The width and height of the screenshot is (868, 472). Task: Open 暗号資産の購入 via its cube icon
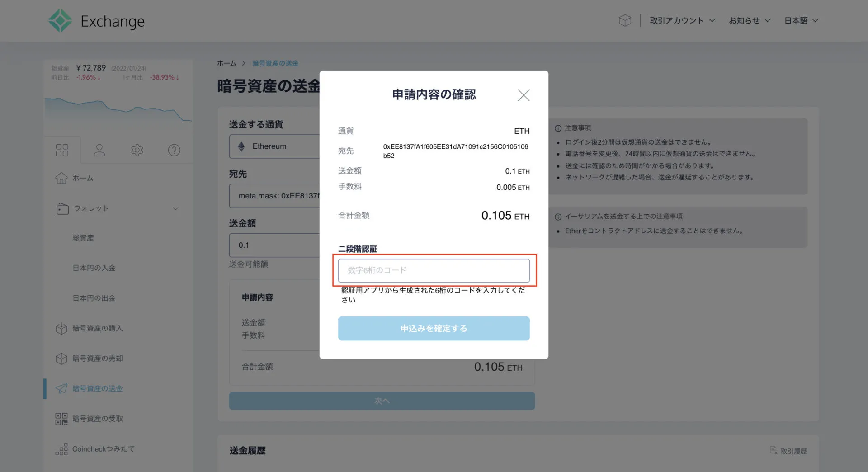61,328
